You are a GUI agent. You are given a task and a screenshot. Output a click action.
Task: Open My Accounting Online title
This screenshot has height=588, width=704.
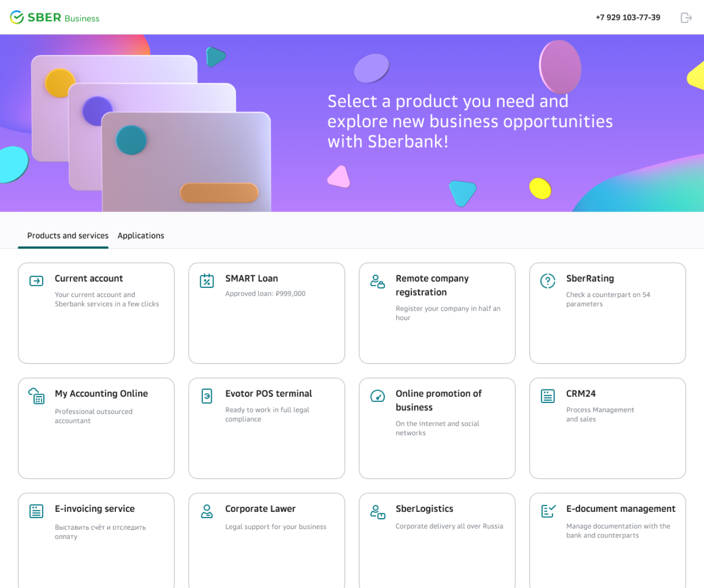tap(101, 394)
